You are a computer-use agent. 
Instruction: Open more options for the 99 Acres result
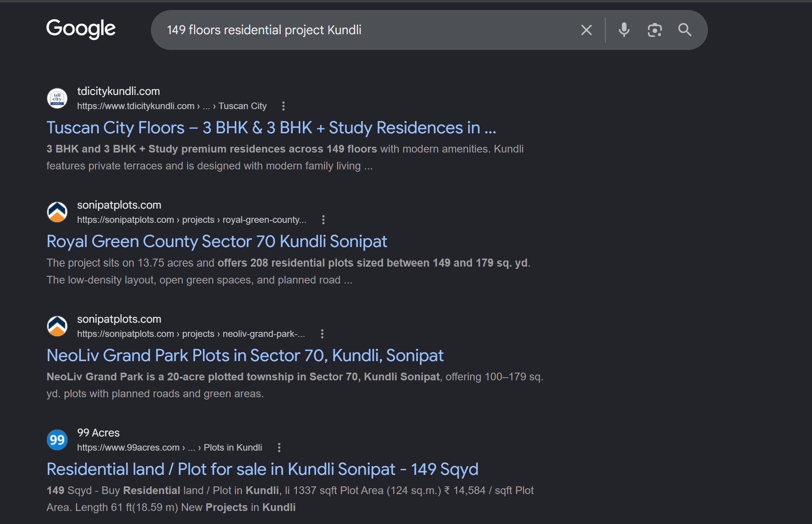pyautogui.click(x=279, y=448)
